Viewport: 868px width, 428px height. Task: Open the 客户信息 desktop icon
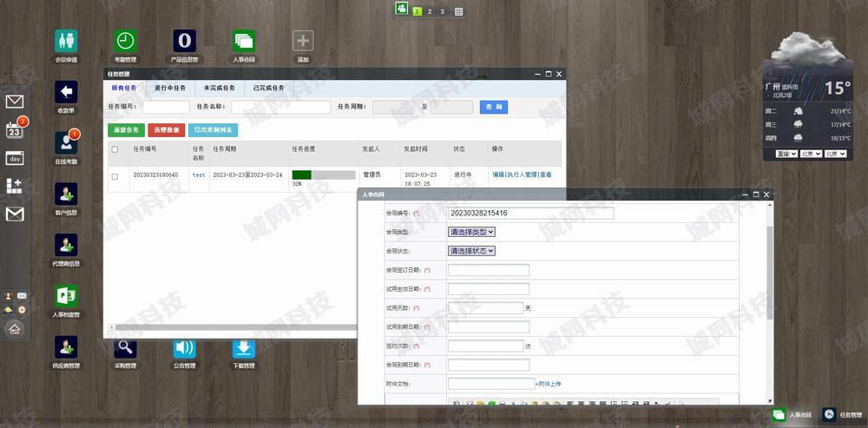66,194
